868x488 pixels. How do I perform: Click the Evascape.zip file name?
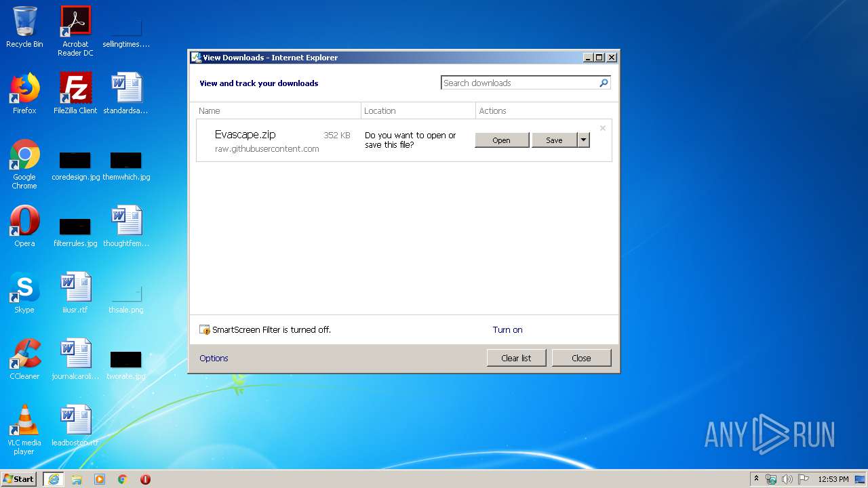[245, 134]
